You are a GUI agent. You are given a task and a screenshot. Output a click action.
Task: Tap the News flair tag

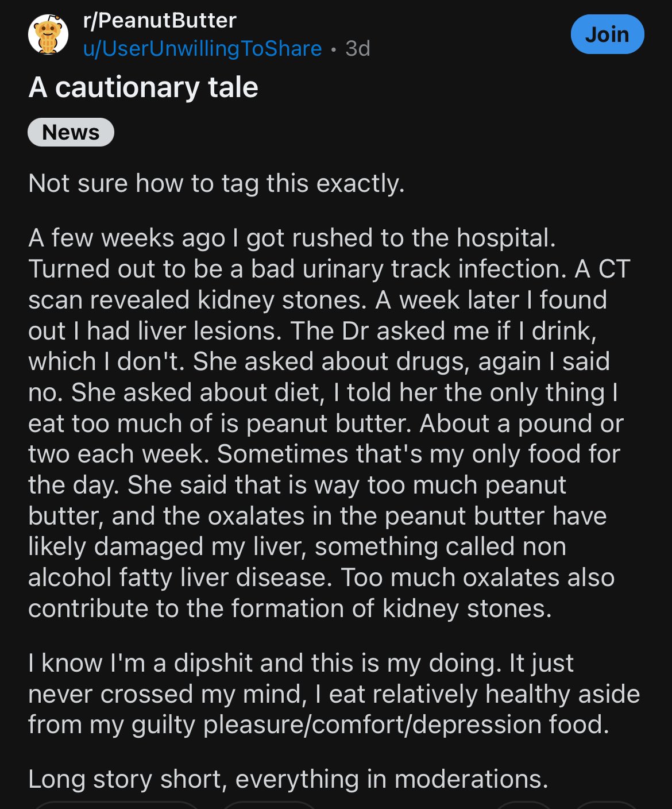pyautogui.click(x=71, y=132)
